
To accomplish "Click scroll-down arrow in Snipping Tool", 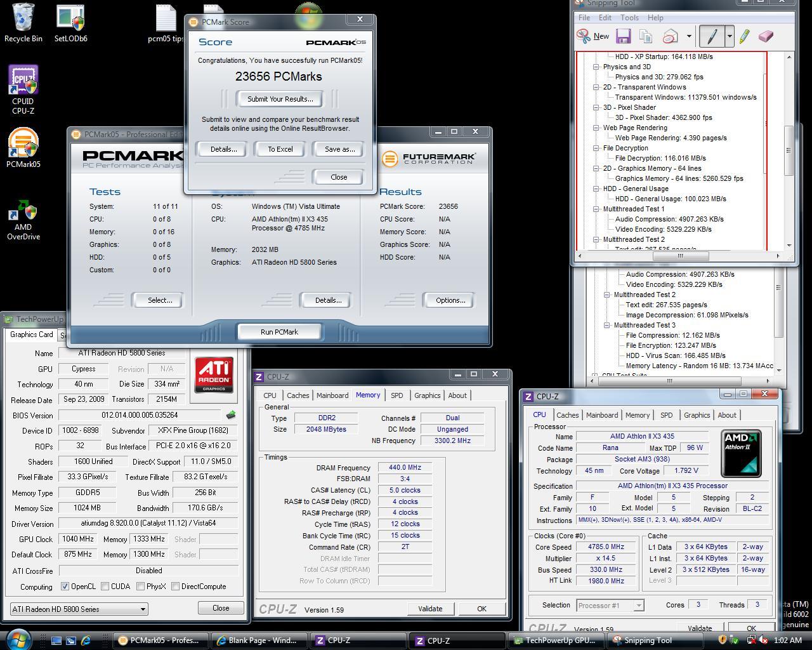I will [789, 246].
